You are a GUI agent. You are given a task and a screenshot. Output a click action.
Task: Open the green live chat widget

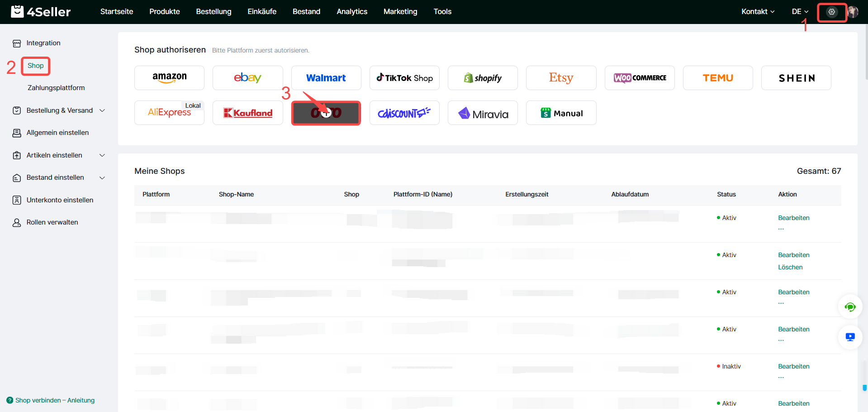coord(850,307)
